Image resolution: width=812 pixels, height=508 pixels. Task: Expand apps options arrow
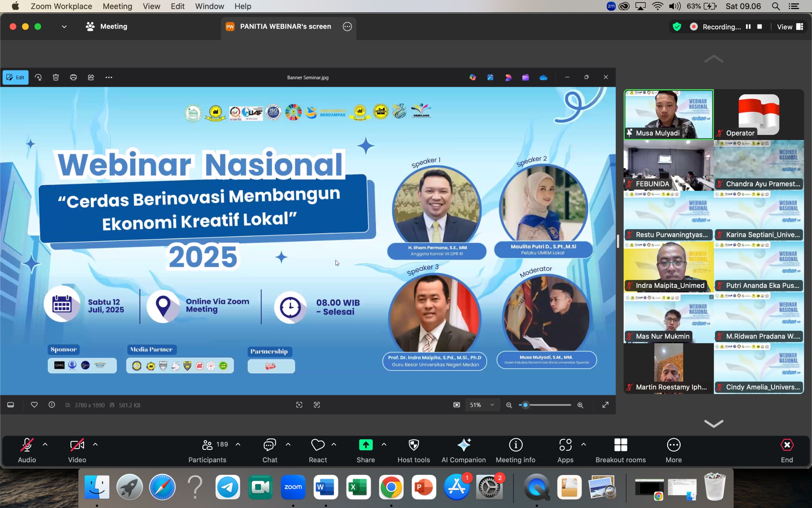pos(584,444)
